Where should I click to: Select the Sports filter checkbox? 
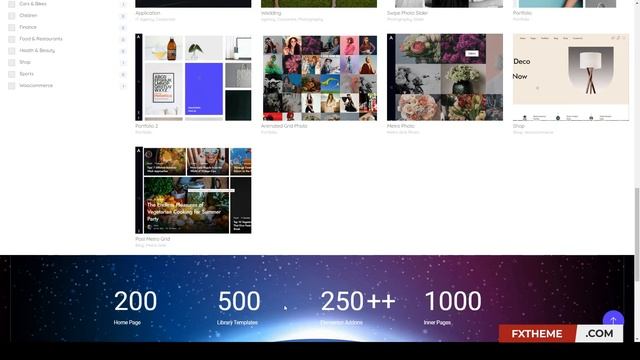12,74
